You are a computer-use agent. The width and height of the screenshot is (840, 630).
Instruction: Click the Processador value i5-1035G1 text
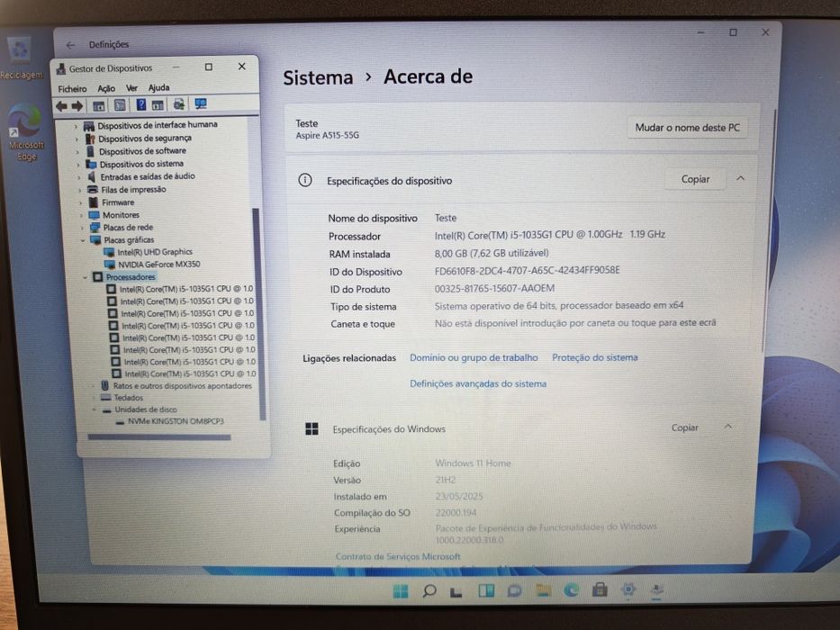pos(549,235)
